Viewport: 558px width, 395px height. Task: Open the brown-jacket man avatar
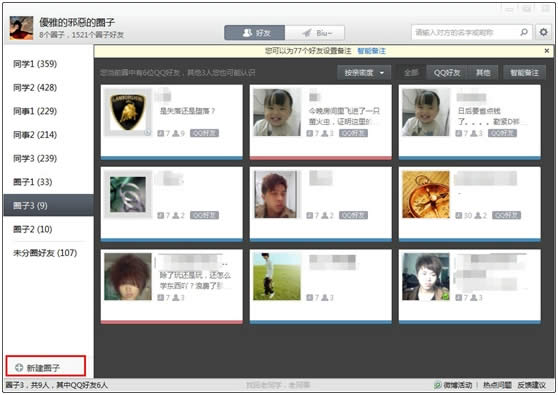(x=277, y=194)
